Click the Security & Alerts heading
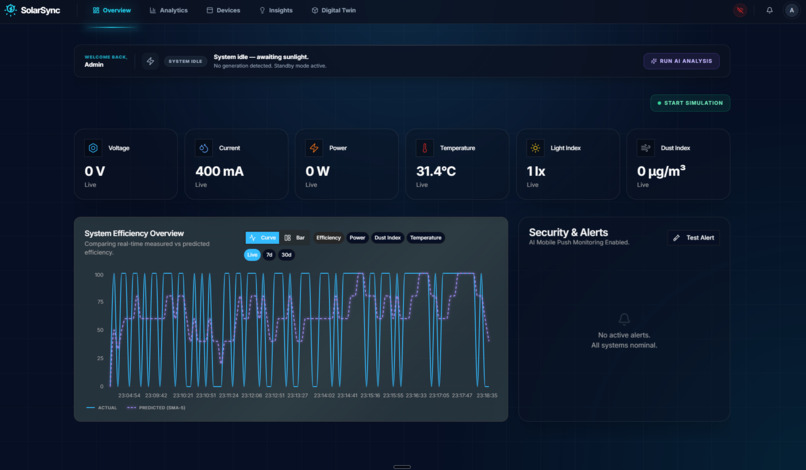This screenshot has width=806, height=470. pos(569,232)
